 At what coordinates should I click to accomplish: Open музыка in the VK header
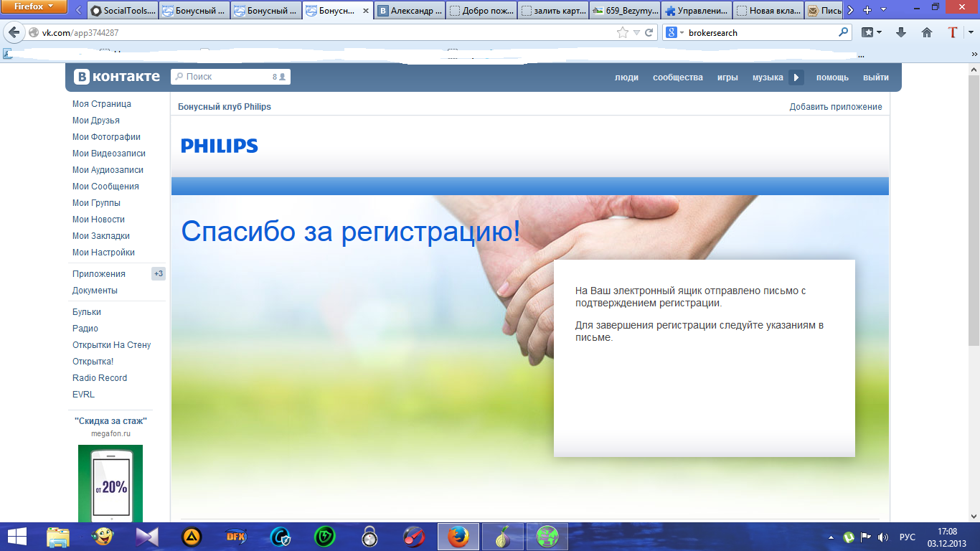[x=768, y=77]
